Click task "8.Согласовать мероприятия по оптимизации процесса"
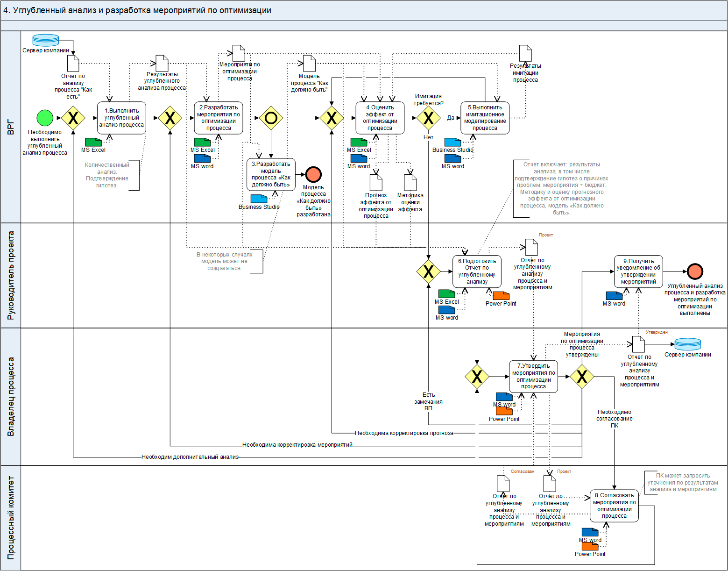Screen dimensions: 728x571 (x=614, y=506)
